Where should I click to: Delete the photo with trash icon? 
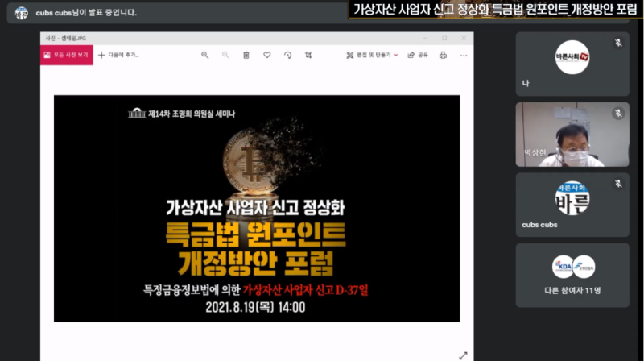[246, 55]
